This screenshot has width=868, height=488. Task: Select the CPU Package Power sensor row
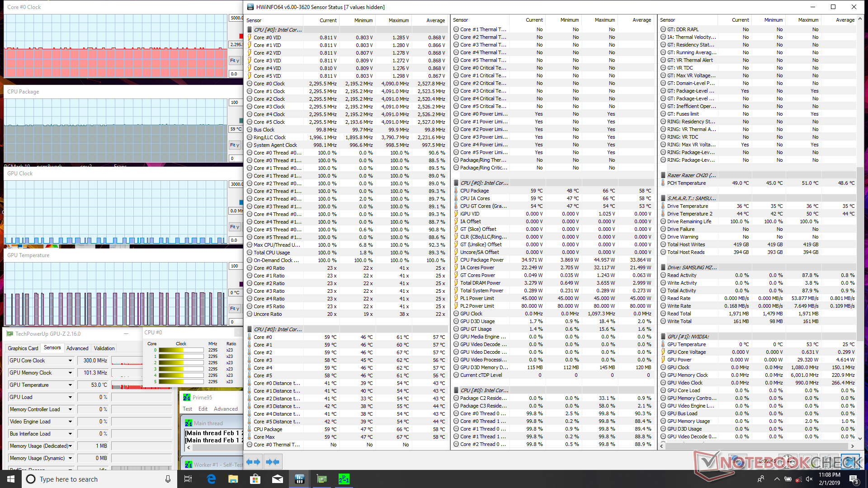pos(553,260)
